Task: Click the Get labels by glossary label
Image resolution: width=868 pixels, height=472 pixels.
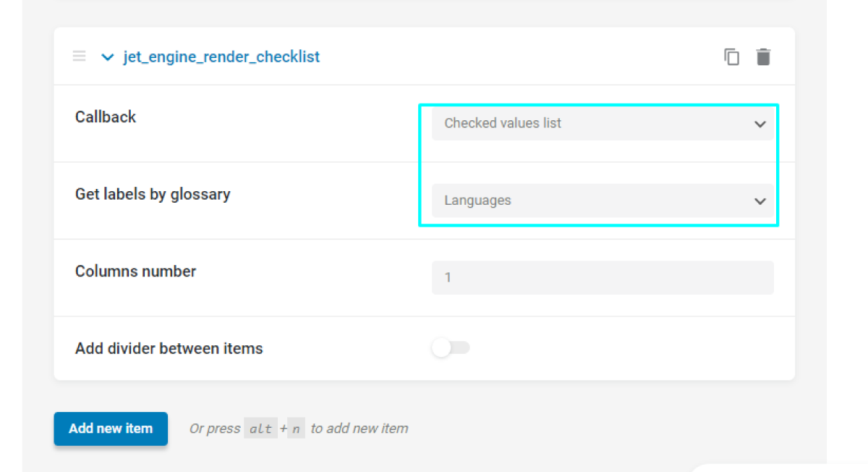Action: coord(153,194)
